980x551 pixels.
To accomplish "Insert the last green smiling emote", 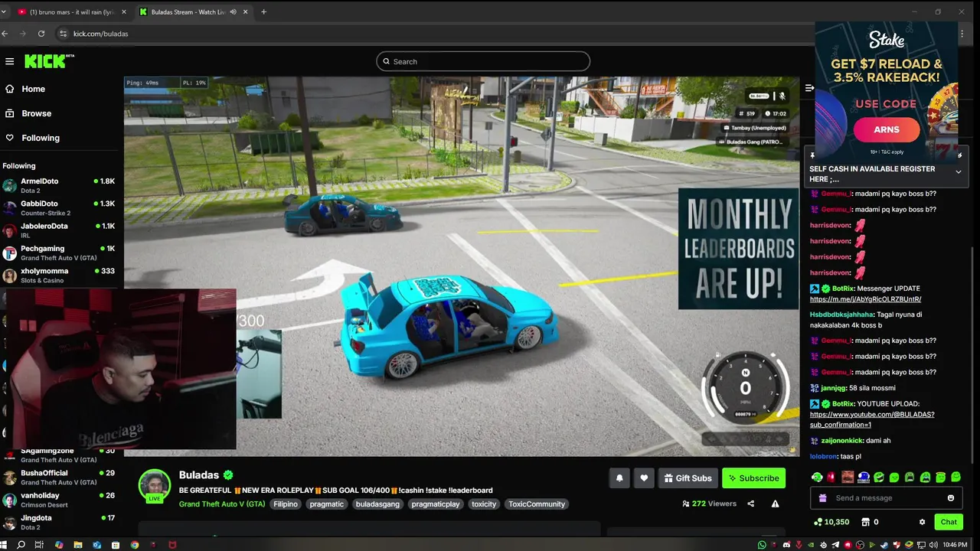I will (x=956, y=478).
